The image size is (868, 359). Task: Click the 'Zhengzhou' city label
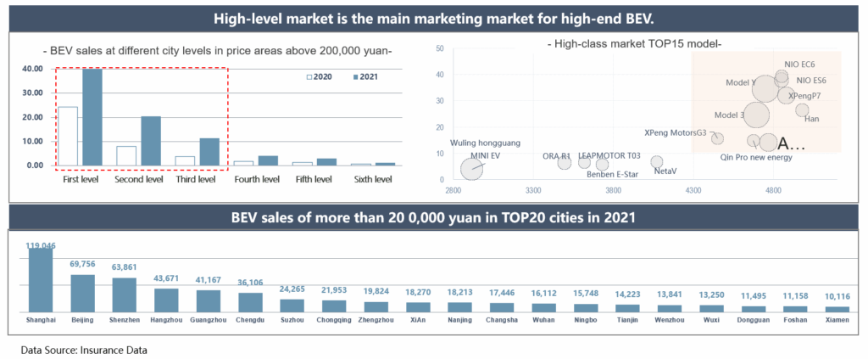pyautogui.click(x=376, y=320)
